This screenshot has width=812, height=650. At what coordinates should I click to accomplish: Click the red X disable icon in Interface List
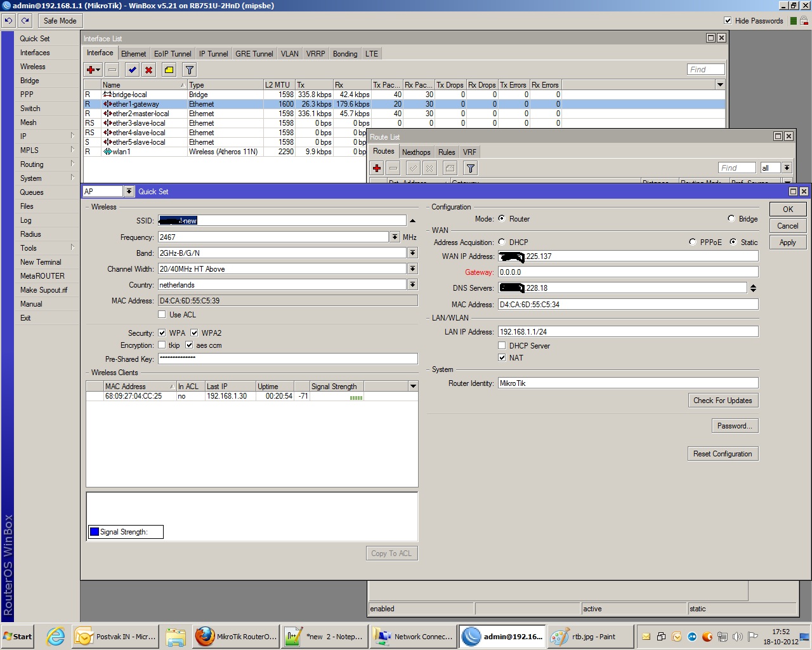pyautogui.click(x=148, y=70)
